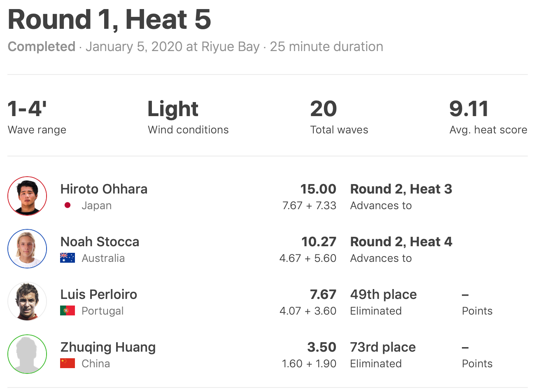536x392 pixels.
Task: Click Zhuqing Huang's placeholder avatar
Action: 27,354
